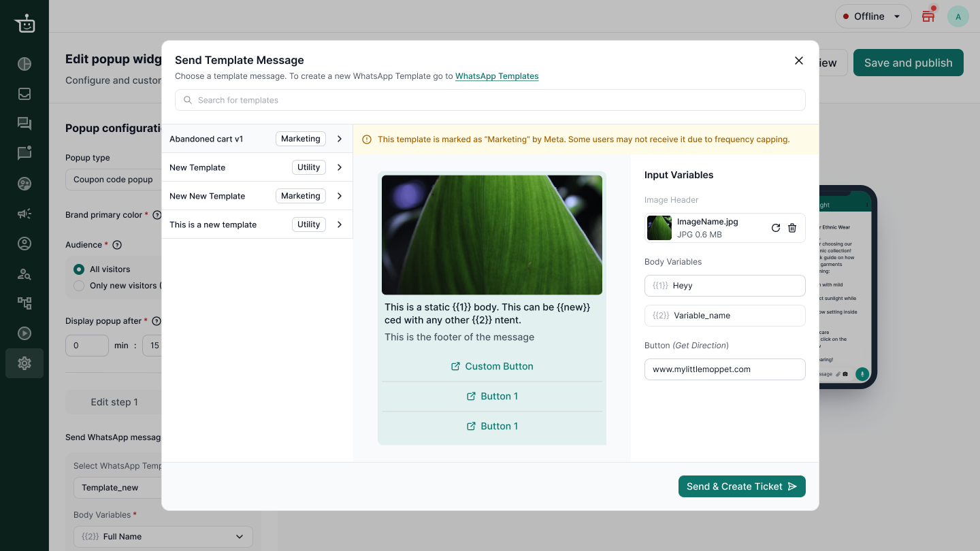Click the help icon beside Brand primary color
This screenshot has height=551, width=980.
pyautogui.click(x=157, y=215)
